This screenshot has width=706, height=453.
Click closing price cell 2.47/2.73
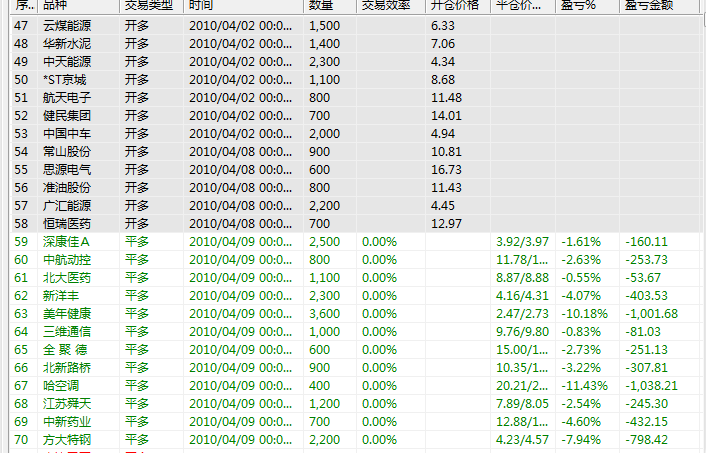pos(523,314)
